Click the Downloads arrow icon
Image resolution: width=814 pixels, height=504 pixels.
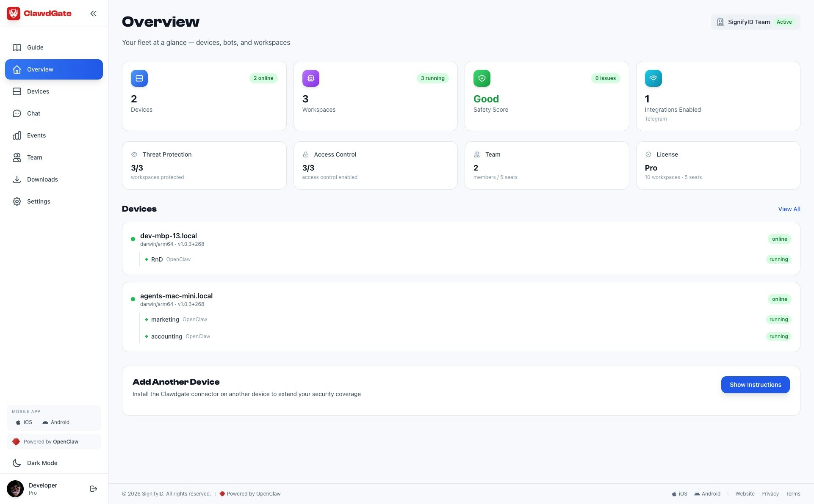pos(17,179)
